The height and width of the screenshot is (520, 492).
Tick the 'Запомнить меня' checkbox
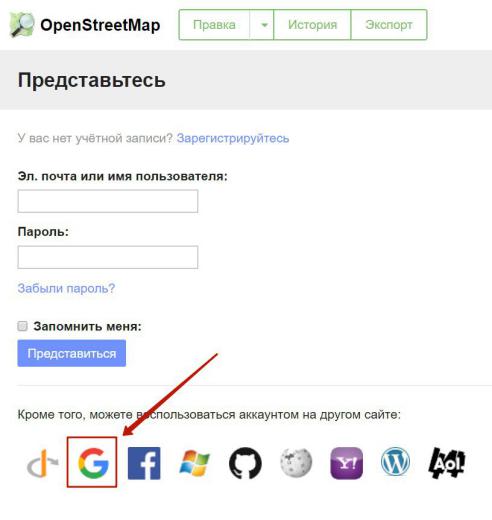point(22,326)
